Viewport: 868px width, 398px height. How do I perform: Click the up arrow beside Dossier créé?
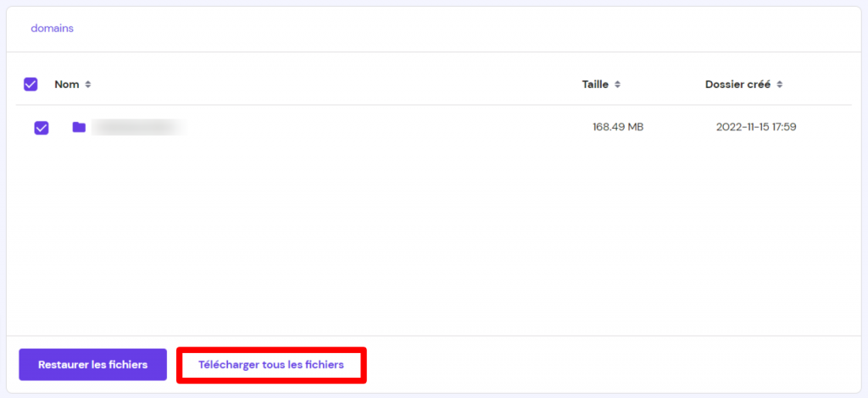click(x=779, y=81)
